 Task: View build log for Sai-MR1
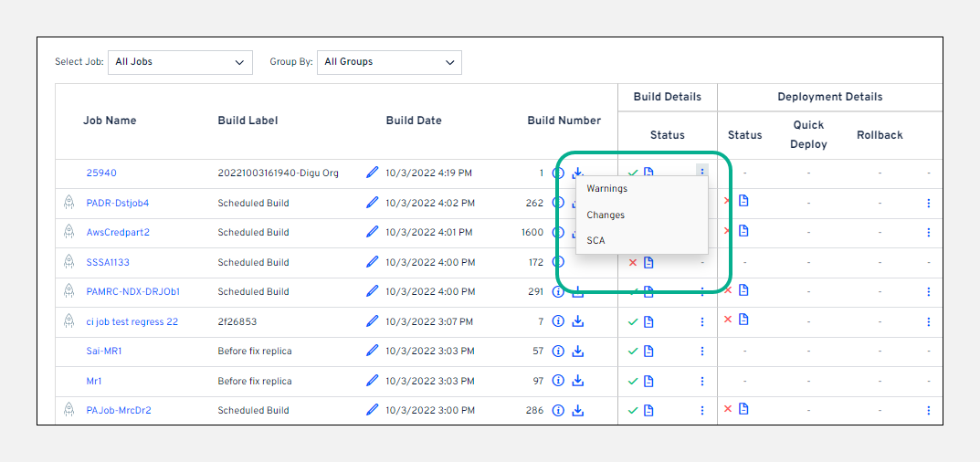pos(648,351)
